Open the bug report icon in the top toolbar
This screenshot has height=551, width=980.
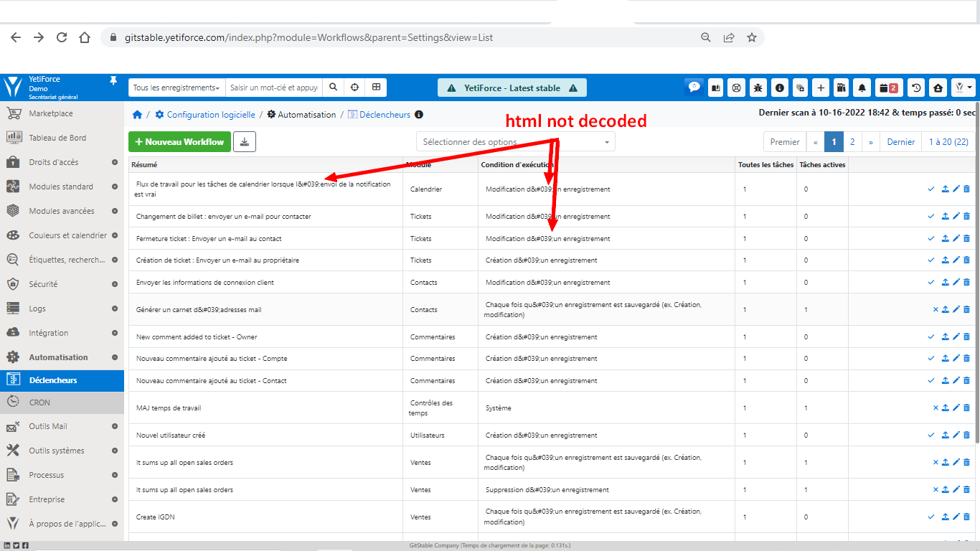click(758, 87)
